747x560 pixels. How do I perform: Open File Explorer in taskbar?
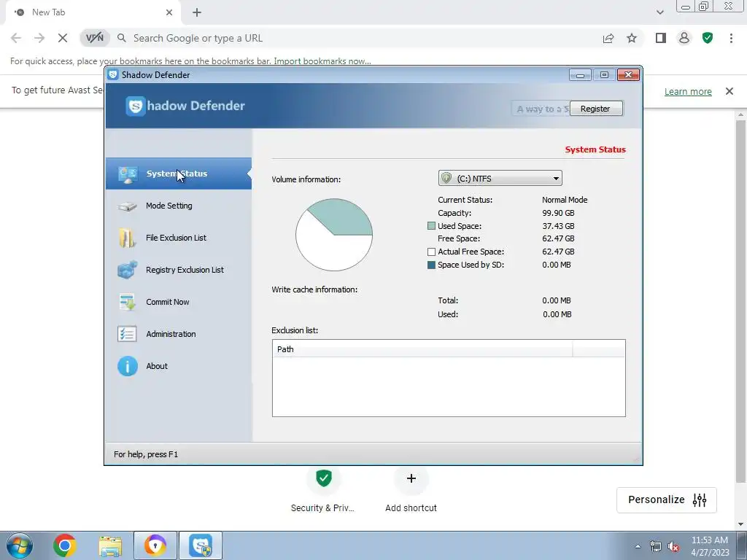click(x=110, y=545)
